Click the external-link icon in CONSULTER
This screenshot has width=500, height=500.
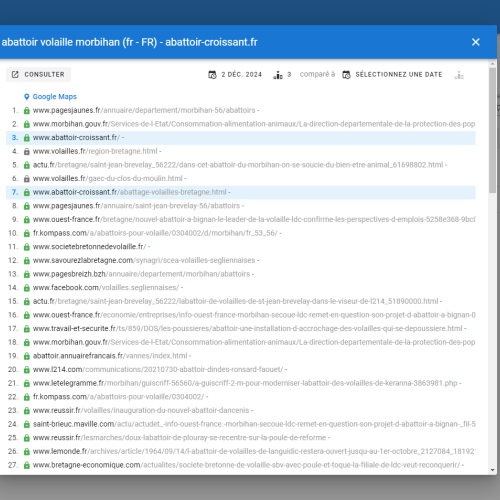click(x=15, y=74)
